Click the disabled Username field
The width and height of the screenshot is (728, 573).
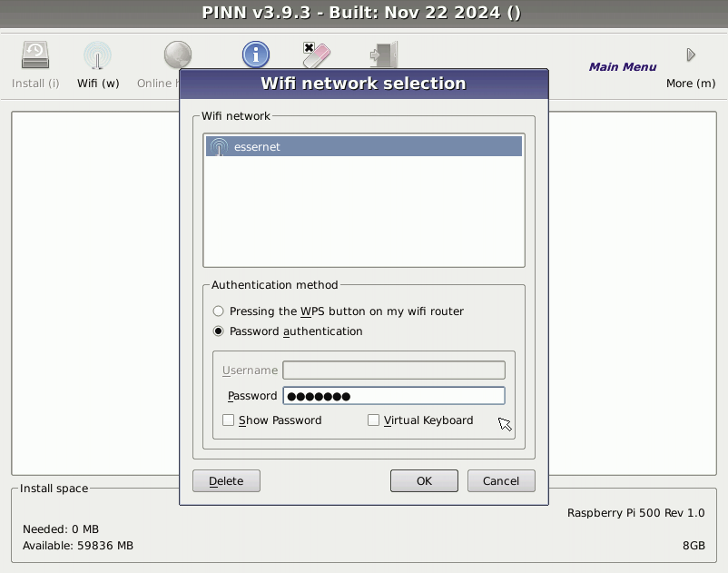pos(394,370)
